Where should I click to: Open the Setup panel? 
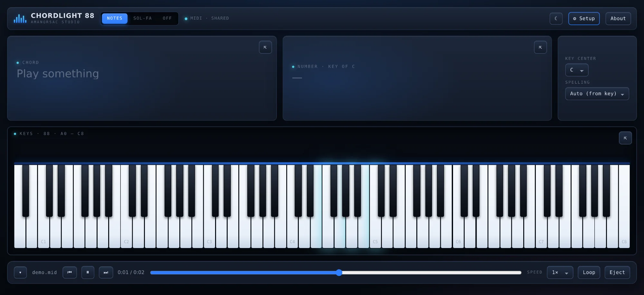click(584, 19)
